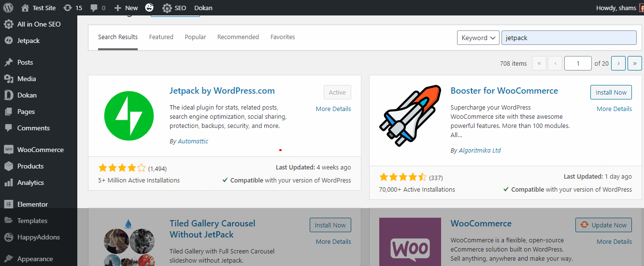Switch to the Featured tab
This screenshot has width=644, height=266.
pyautogui.click(x=161, y=37)
